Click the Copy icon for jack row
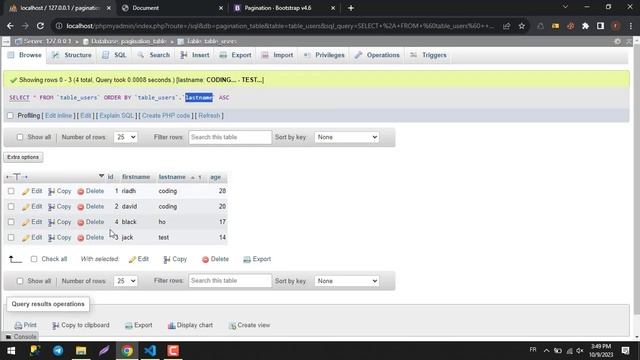 [x=51, y=238]
